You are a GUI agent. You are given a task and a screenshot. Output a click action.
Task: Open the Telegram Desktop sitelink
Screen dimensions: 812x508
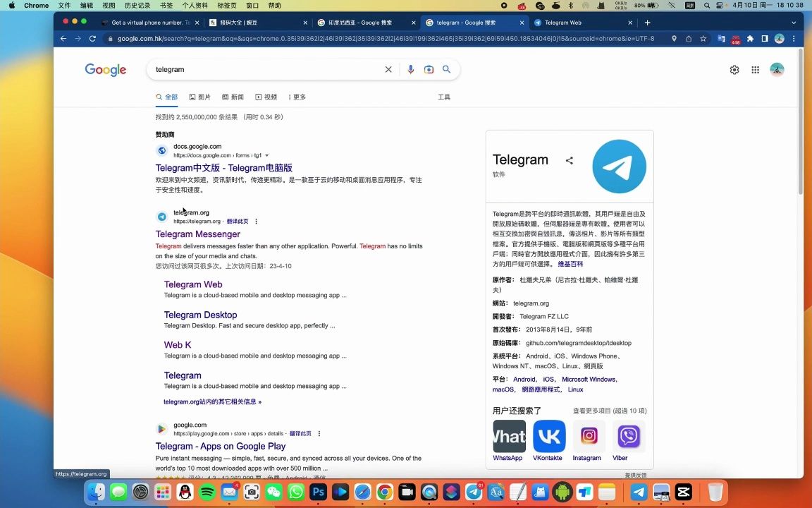tap(200, 315)
